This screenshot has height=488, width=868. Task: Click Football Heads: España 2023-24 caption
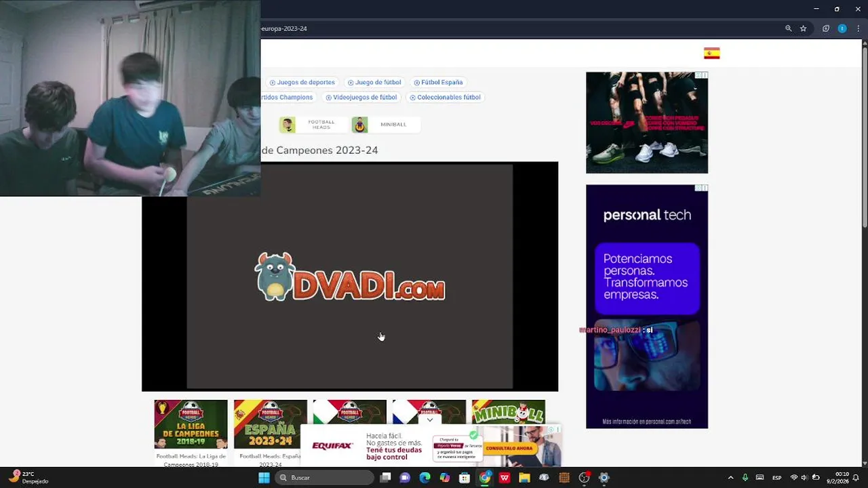point(270,460)
